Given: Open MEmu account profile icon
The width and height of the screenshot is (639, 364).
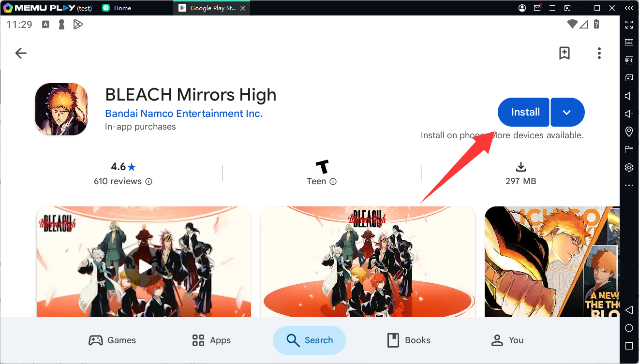Looking at the screenshot, I should (x=522, y=8).
